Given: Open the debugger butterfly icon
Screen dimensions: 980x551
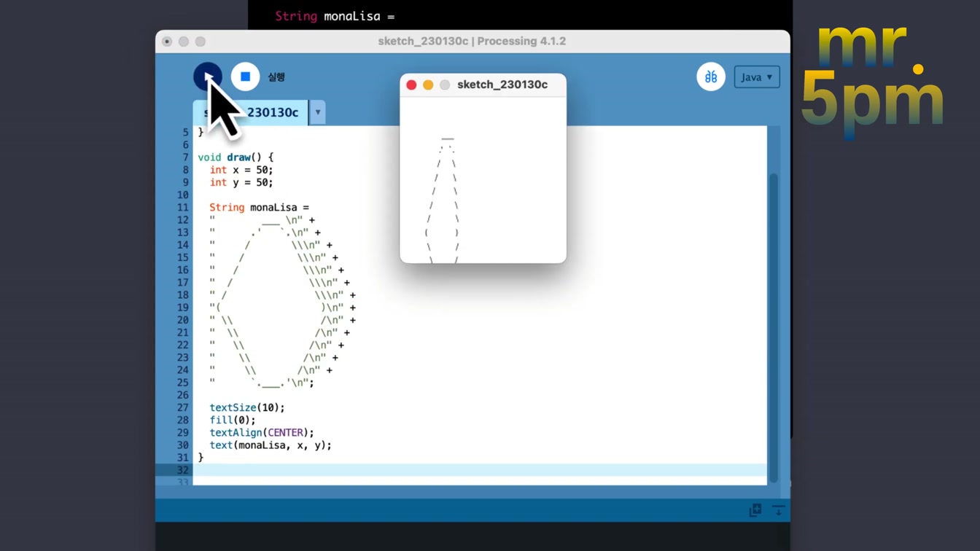Looking at the screenshot, I should [x=711, y=77].
